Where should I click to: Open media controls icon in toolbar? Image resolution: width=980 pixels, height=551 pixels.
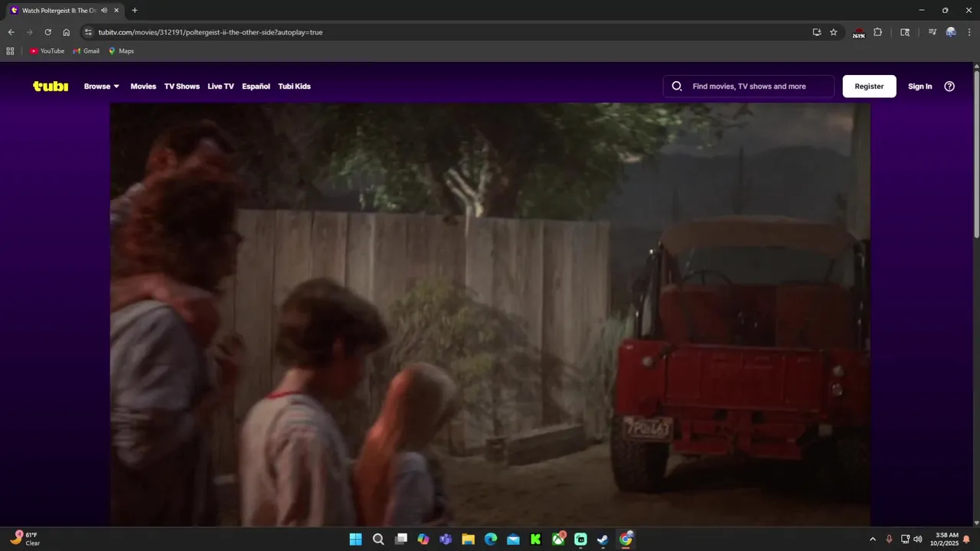[x=932, y=32]
